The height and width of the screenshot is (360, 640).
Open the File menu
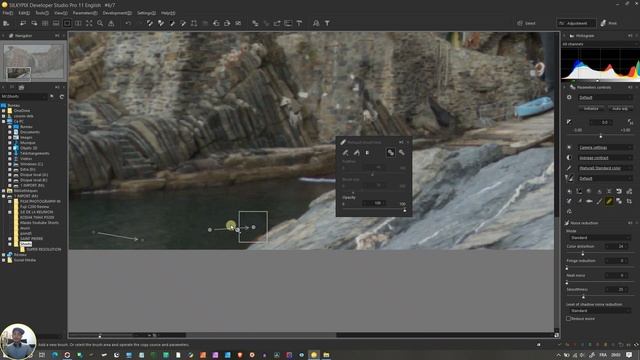[x=7, y=13]
